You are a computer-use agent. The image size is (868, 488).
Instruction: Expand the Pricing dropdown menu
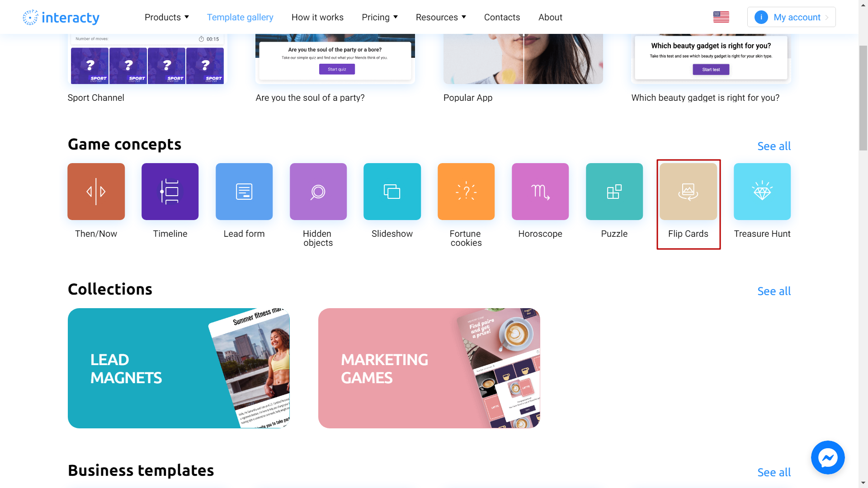(380, 17)
